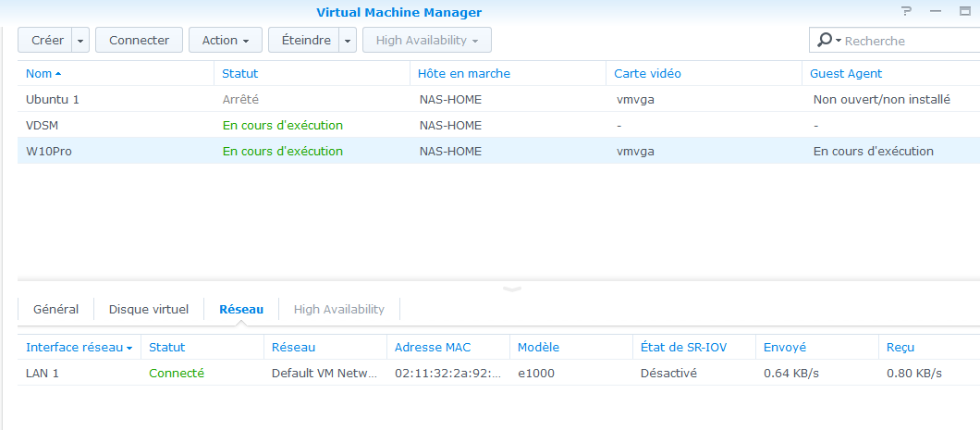The image size is (980, 430).
Task: Expand the Créer dropdown arrow
Action: pos(80,41)
